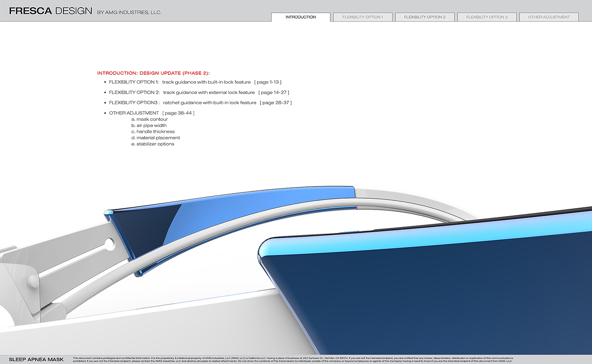Click the external lock track guidance bullet

tap(199, 92)
